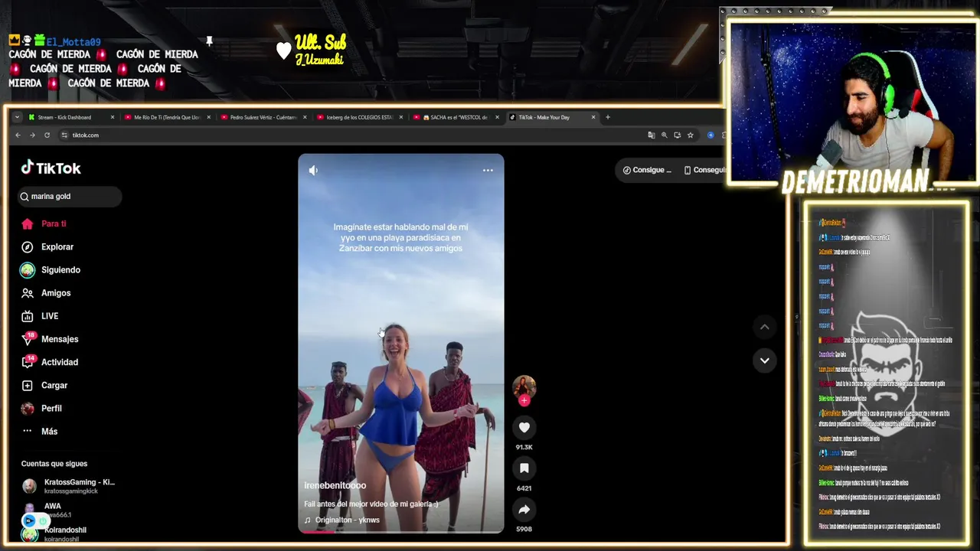Image resolution: width=980 pixels, height=551 pixels.
Task: Click the Explorar compass icon
Action: (x=28, y=246)
